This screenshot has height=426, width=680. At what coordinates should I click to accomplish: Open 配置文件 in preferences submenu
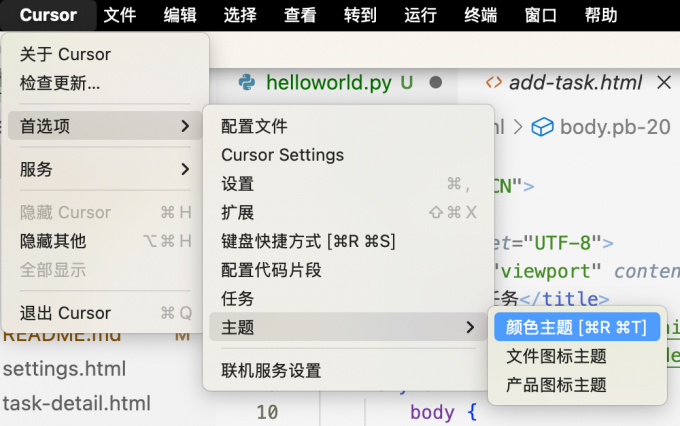click(348, 126)
